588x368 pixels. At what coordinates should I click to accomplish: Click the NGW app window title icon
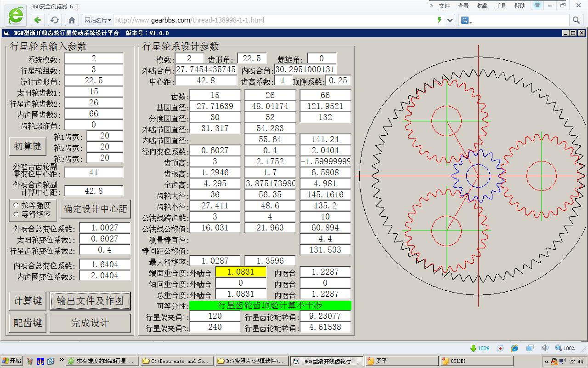click(x=6, y=33)
